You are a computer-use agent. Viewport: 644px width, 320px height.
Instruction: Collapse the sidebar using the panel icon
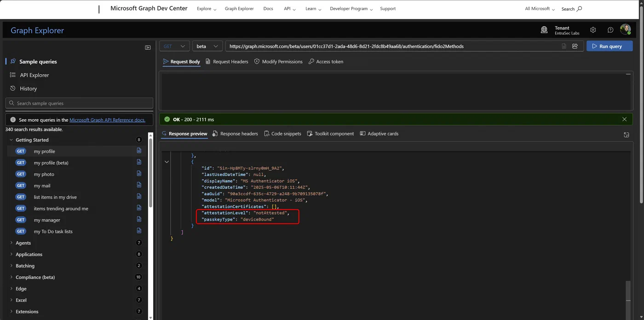pyautogui.click(x=148, y=47)
